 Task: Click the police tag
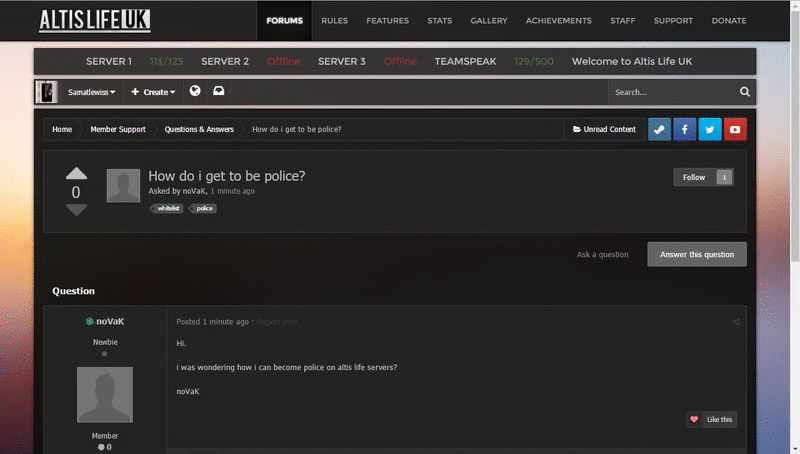(x=203, y=208)
